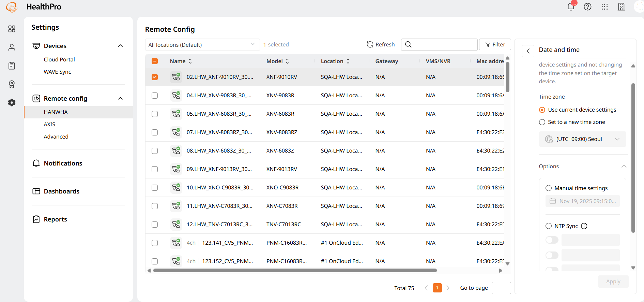Select the Set to a new time zone radio
This screenshot has width=644, height=302.
(542, 122)
